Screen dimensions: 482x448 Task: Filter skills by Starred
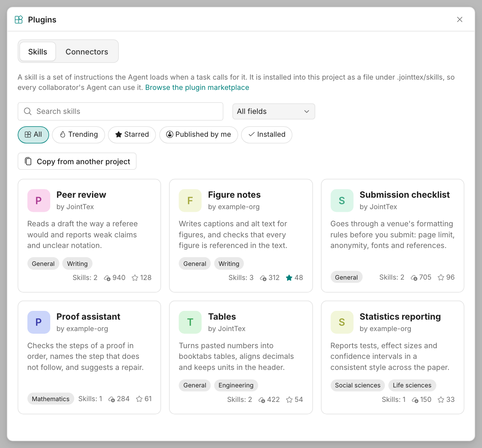(x=132, y=134)
